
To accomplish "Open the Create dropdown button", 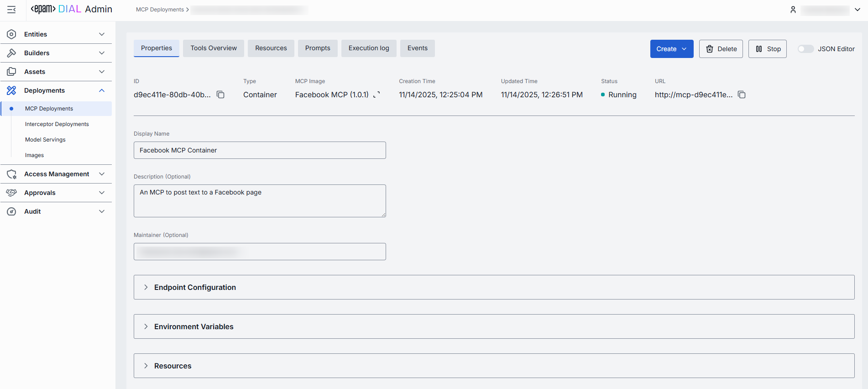I will tap(671, 49).
